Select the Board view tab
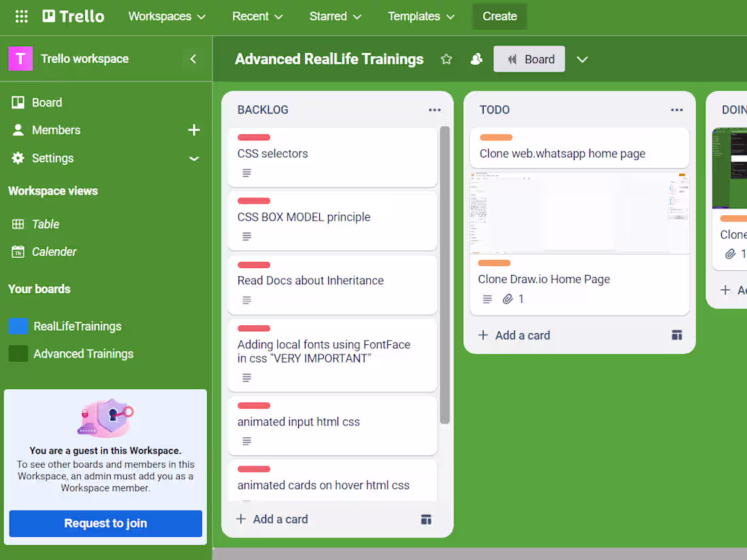The height and width of the screenshot is (560, 747). click(529, 59)
